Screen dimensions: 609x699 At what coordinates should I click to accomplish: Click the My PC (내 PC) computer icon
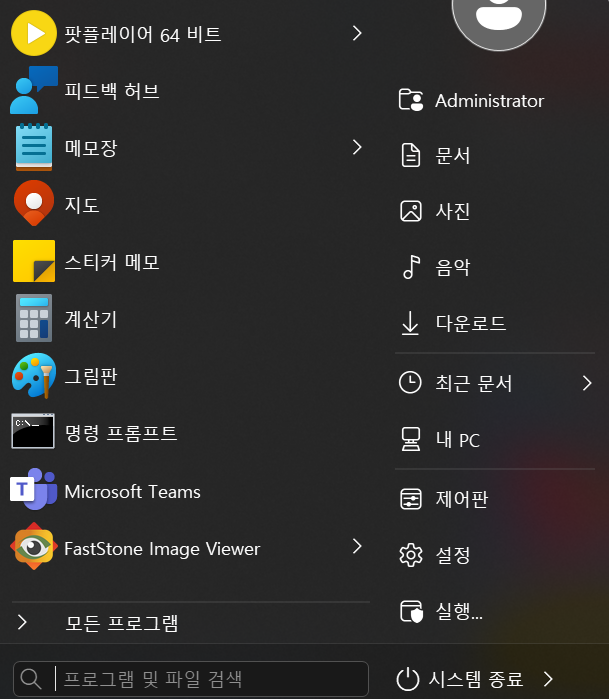(411, 440)
